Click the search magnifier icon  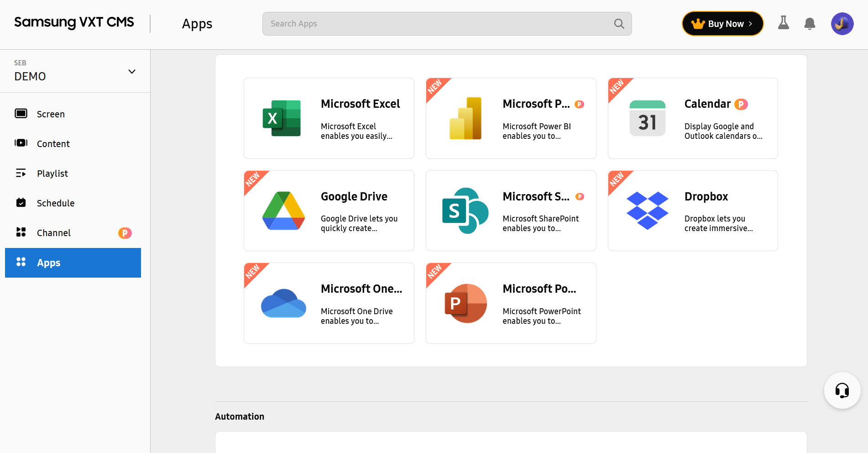[x=619, y=24]
